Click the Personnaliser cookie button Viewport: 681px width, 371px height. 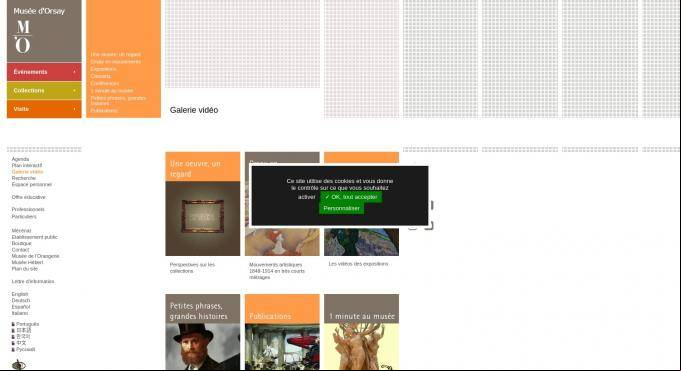coord(341,209)
